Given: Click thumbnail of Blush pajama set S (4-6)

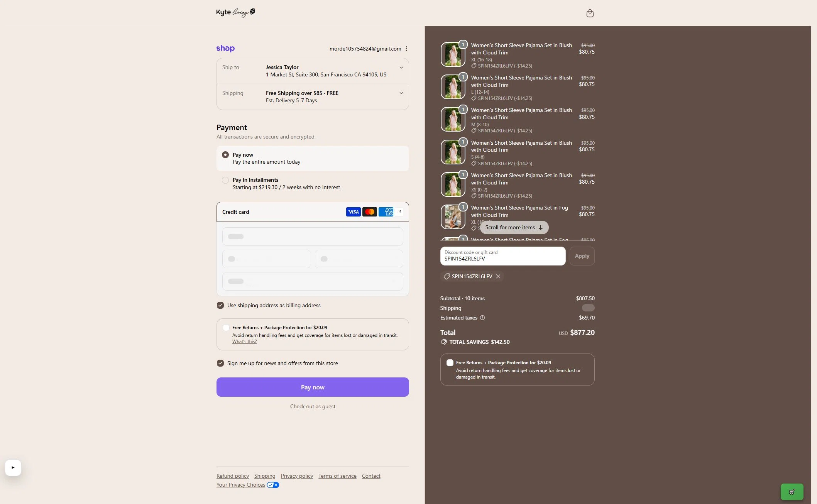Looking at the screenshot, I should coord(453,152).
